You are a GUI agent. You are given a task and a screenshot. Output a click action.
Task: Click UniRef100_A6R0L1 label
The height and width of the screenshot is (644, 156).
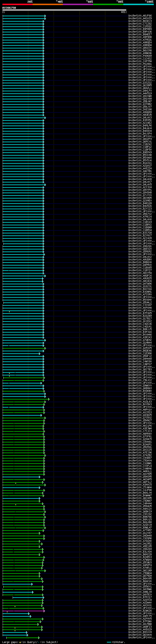[140, 471]
